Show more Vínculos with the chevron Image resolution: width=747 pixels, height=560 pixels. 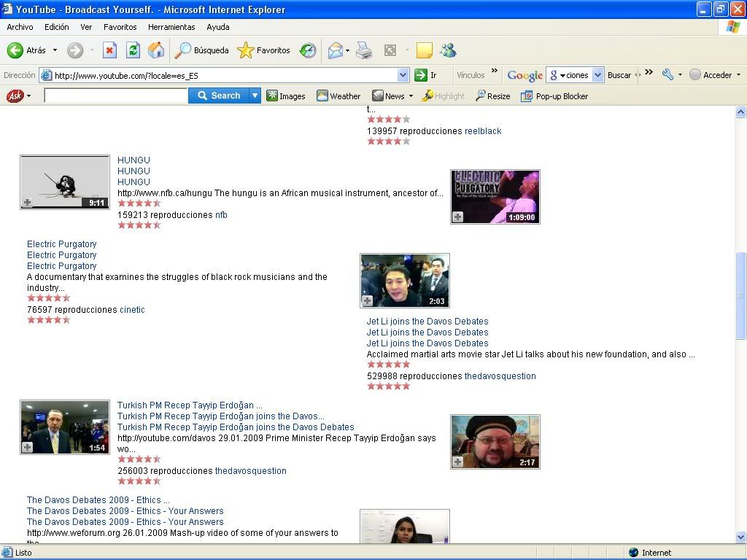click(x=494, y=71)
